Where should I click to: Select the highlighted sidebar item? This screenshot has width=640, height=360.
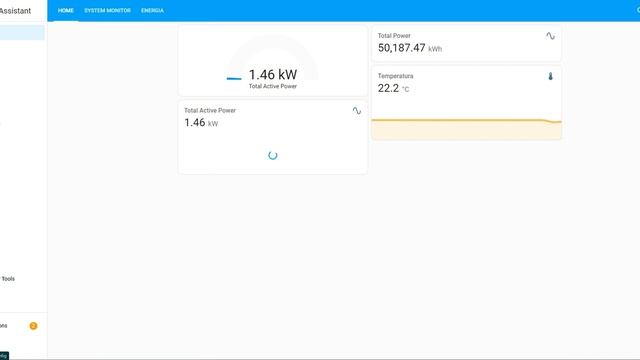click(22, 33)
